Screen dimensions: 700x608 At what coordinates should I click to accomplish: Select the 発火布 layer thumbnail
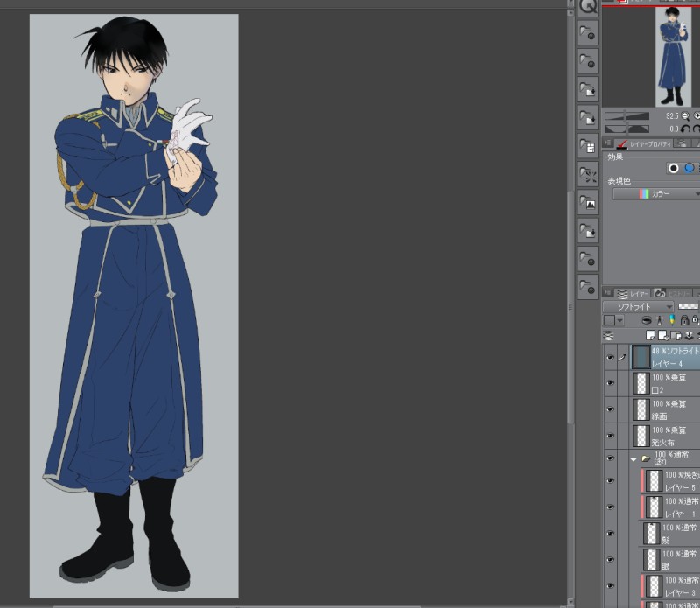click(641, 437)
